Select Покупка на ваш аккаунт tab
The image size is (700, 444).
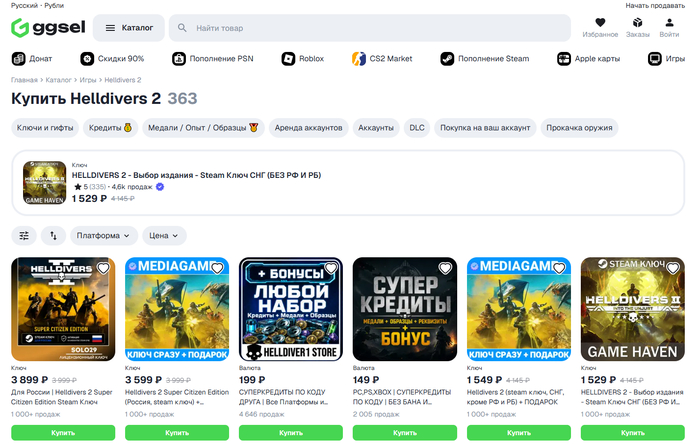point(485,128)
